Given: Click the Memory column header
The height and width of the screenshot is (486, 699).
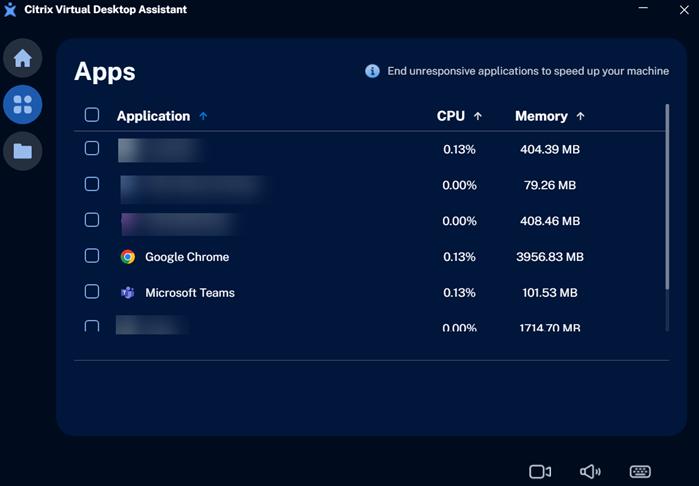Looking at the screenshot, I should click(541, 116).
